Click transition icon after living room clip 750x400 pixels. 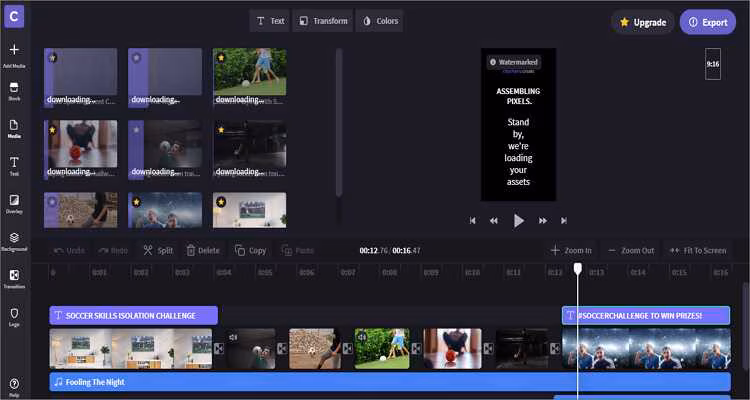pos(219,348)
